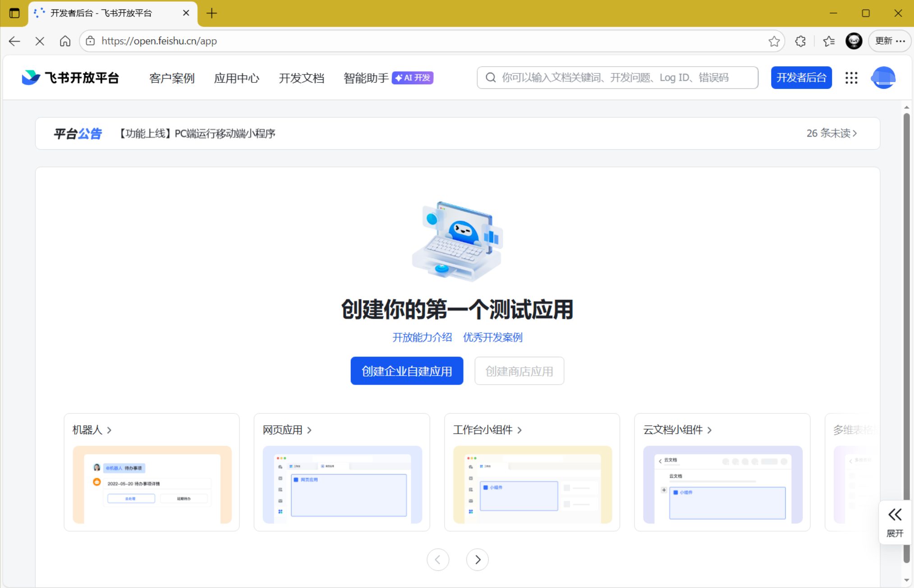Expand the 26 条未读 announcements
Viewport: 914px width, 588px height.
tap(831, 133)
